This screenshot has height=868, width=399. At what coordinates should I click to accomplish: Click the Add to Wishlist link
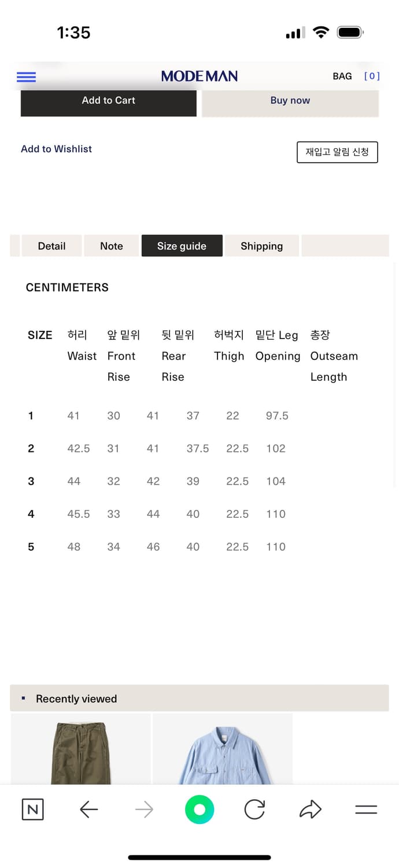pyautogui.click(x=57, y=149)
